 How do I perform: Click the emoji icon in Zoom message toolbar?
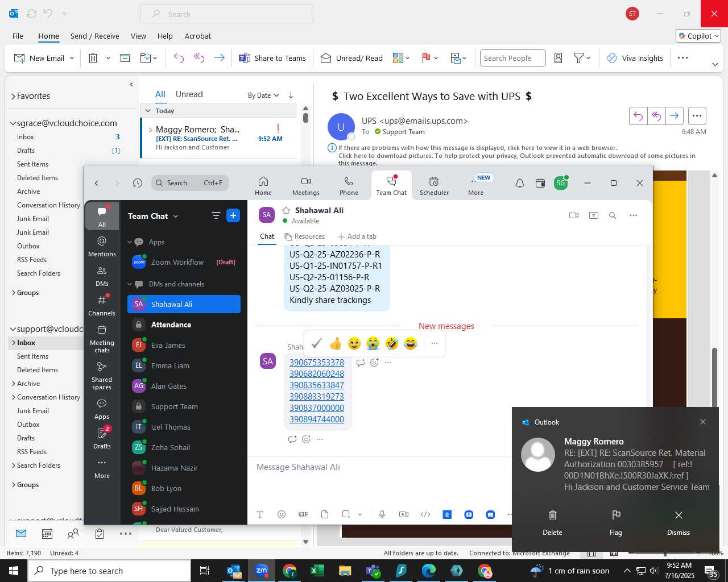point(282,514)
